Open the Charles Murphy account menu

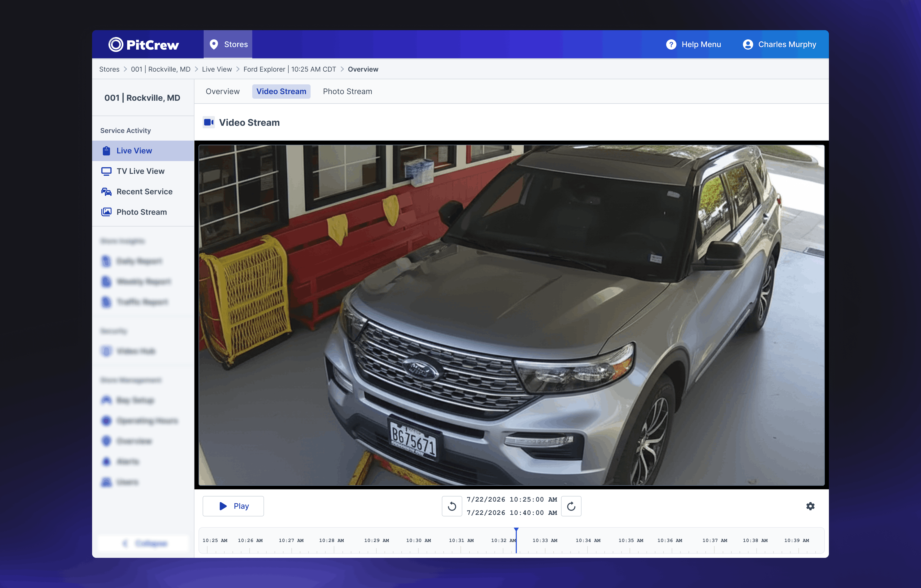point(779,44)
